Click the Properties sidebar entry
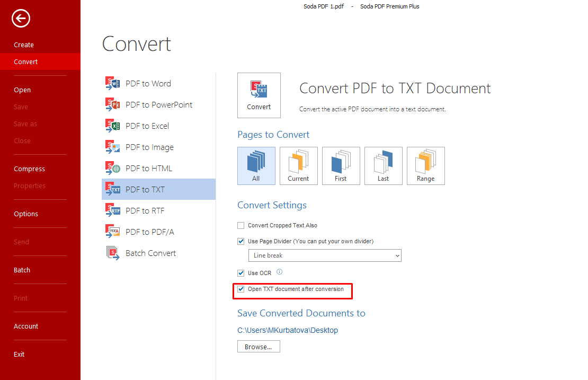This screenshot has width=588, height=380. pyautogui.click(x=29, y=185)
